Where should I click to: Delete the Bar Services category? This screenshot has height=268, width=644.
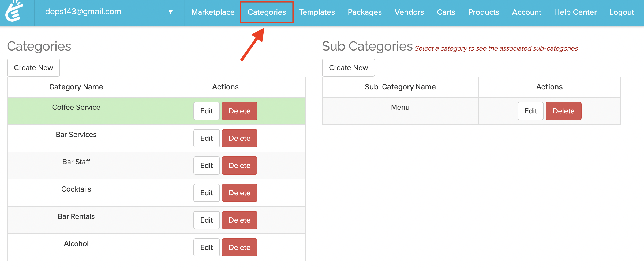click(x=239, y=138)
